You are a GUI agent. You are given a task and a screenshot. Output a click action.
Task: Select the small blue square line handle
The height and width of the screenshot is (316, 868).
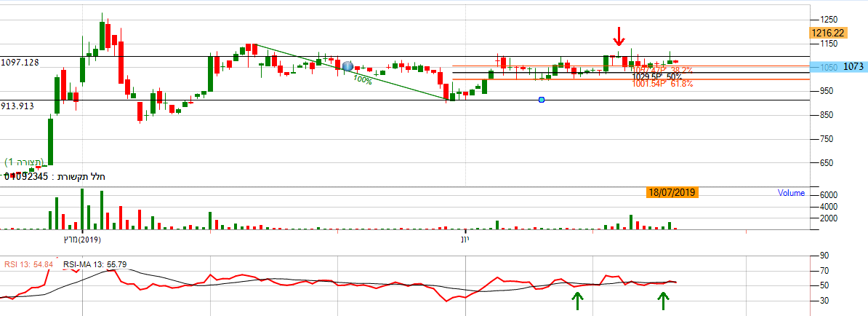(542, 100)
